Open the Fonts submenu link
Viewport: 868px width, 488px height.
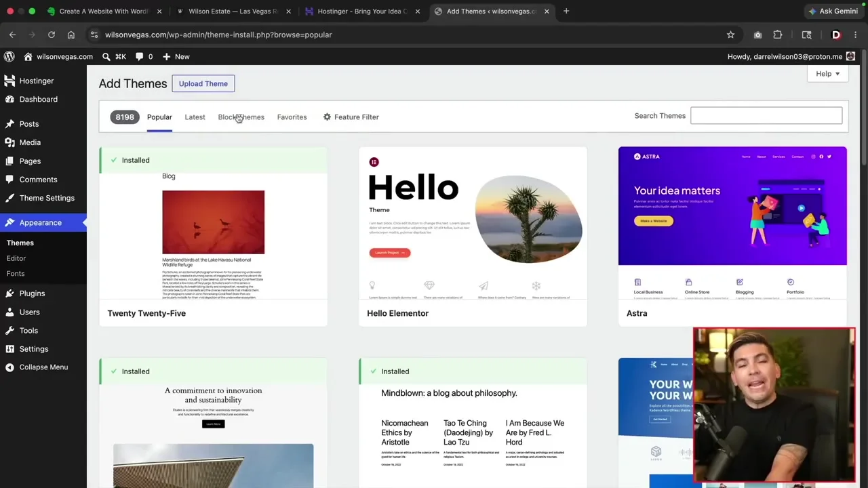tap(16, 274)
